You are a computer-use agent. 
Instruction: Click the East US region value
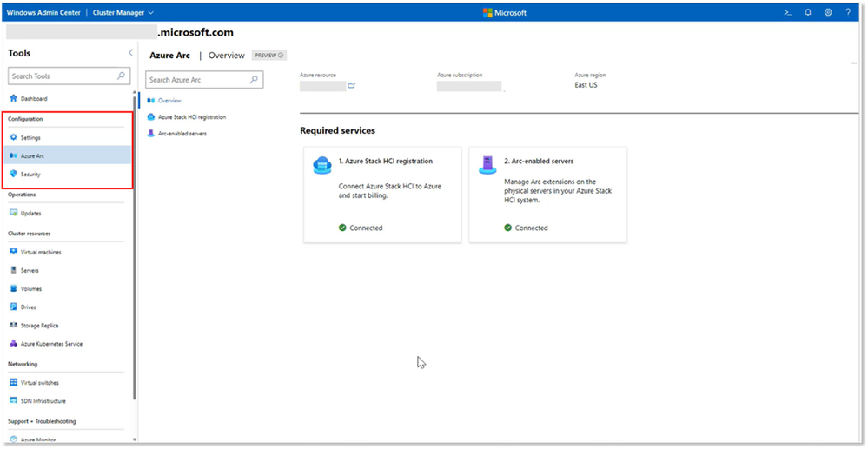tap(586, 85)
